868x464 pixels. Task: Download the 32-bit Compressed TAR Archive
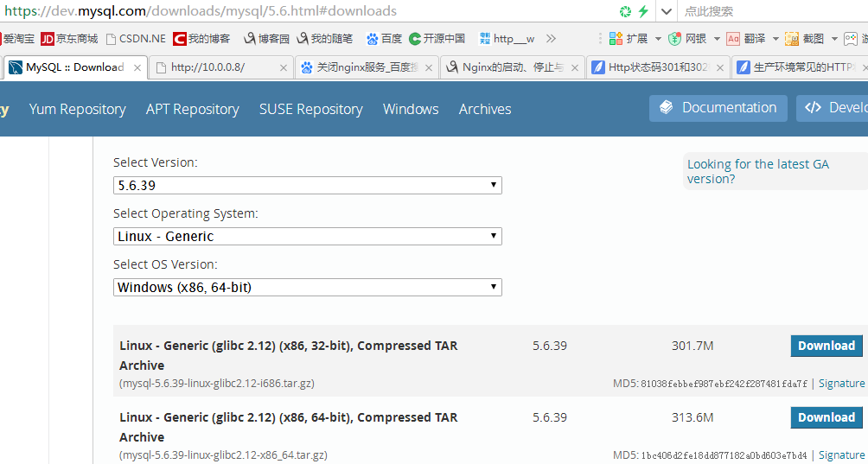827,346
